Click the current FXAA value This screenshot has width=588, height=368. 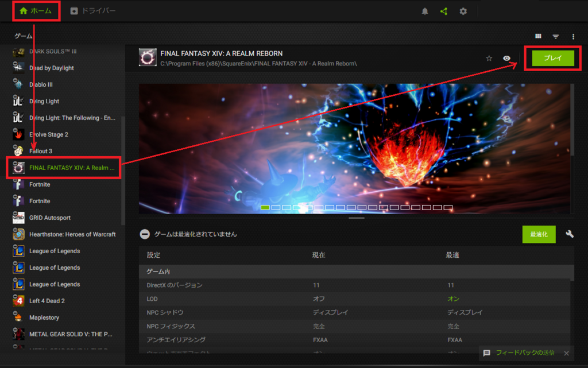[320, 340]
